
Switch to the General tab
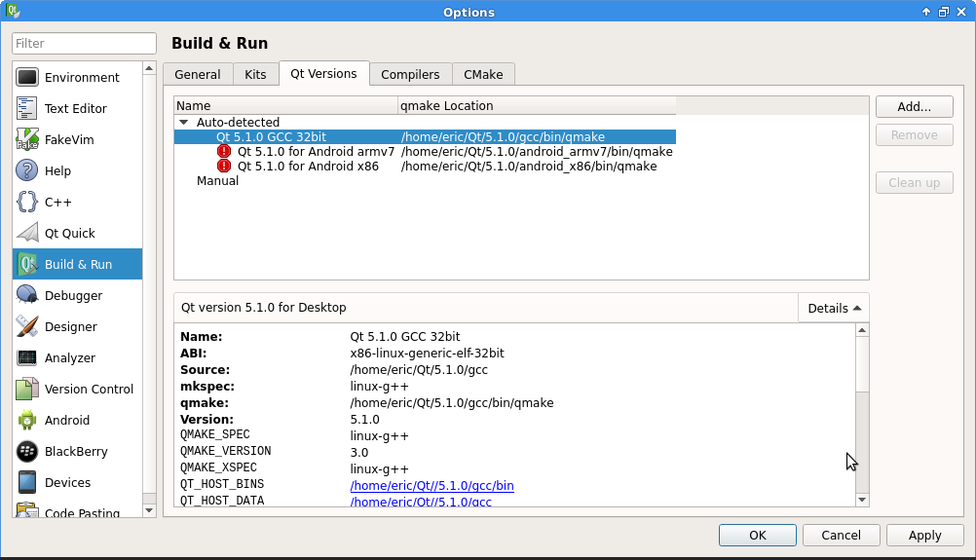[198, 74]
